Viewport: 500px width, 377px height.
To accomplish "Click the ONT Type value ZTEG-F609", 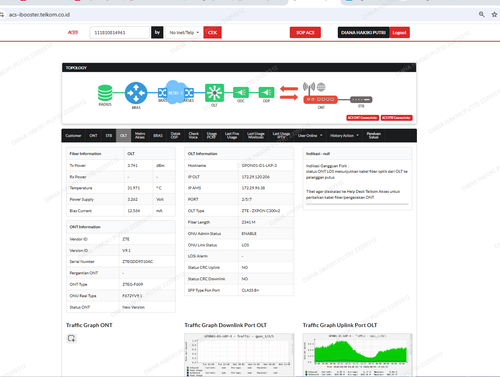I will tap(132, 284).
